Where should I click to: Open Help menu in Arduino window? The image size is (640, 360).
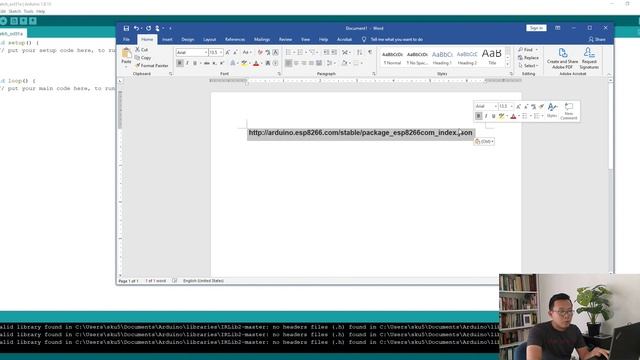tap(40, 11)
